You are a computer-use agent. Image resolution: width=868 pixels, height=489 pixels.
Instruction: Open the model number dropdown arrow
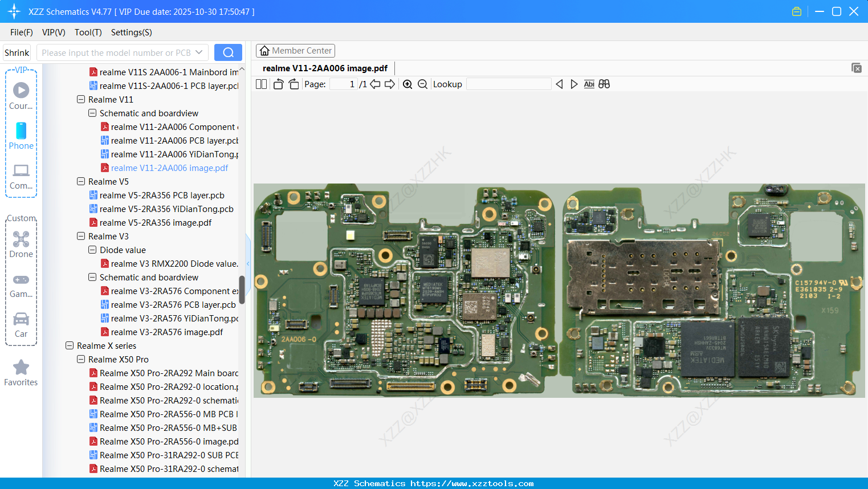pyautogui.click(x=199, y=52)
